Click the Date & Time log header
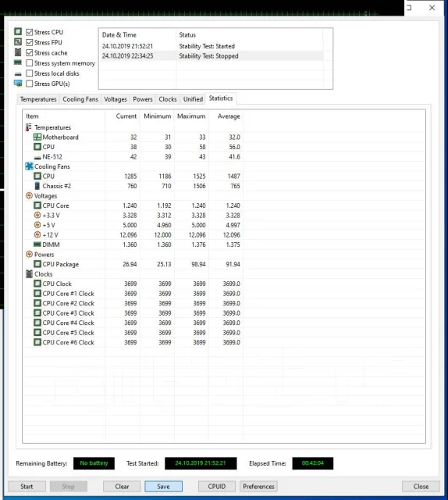This screenshot has height=500, width=448. click(137, 34)
